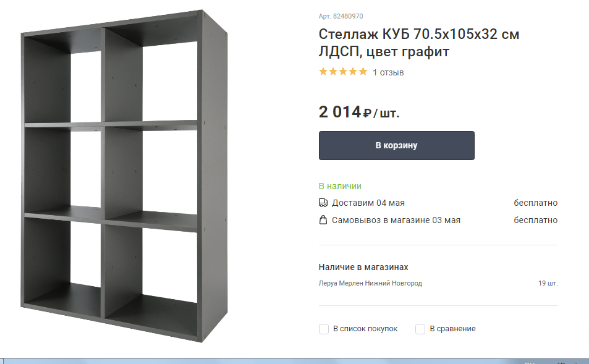Click the fourth rating star
Viewport: 589px width, 364px height.
coord(353,72)
